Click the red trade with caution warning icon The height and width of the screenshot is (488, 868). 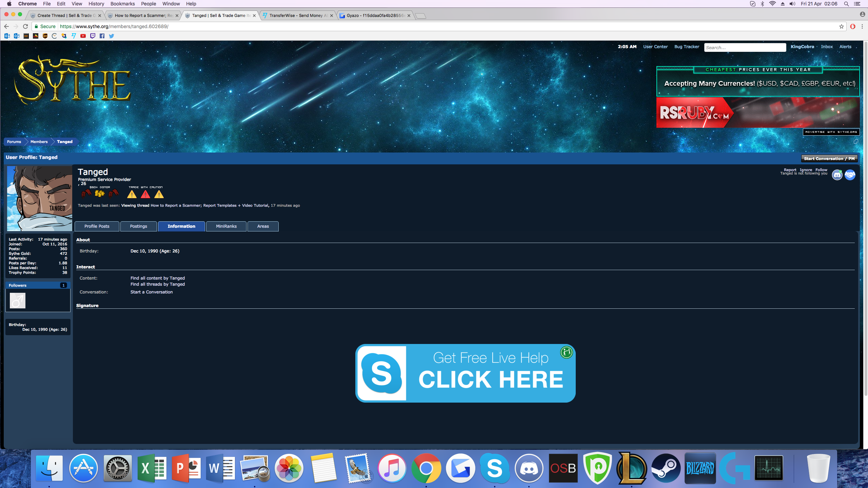[145, 194]
